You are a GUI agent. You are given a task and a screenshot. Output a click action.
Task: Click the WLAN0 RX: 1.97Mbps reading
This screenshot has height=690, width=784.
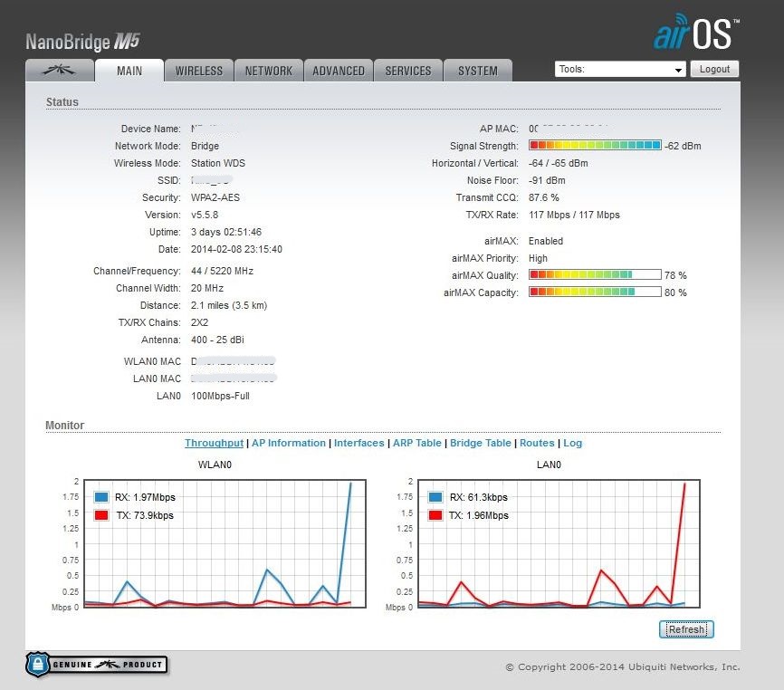point(145,497)
